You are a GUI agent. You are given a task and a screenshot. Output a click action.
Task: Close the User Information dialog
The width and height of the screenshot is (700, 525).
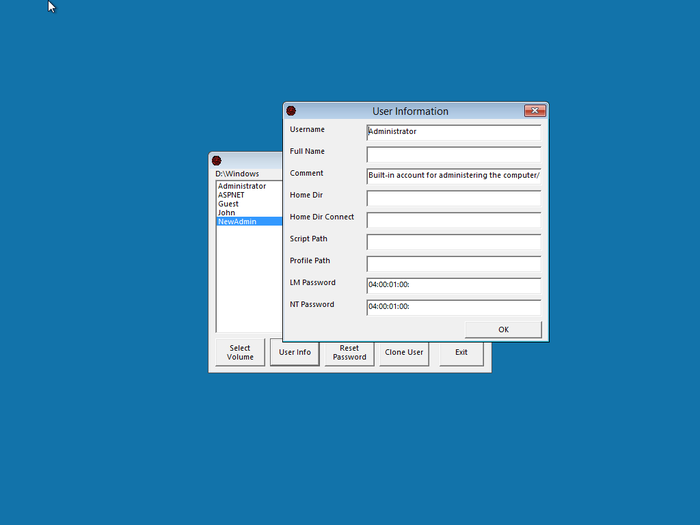point(534,110)
